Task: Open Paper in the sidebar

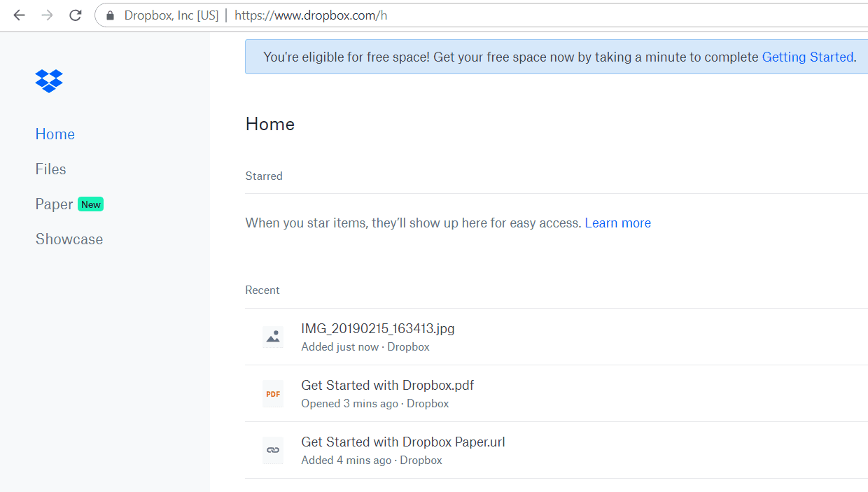Action: point(55,204)
